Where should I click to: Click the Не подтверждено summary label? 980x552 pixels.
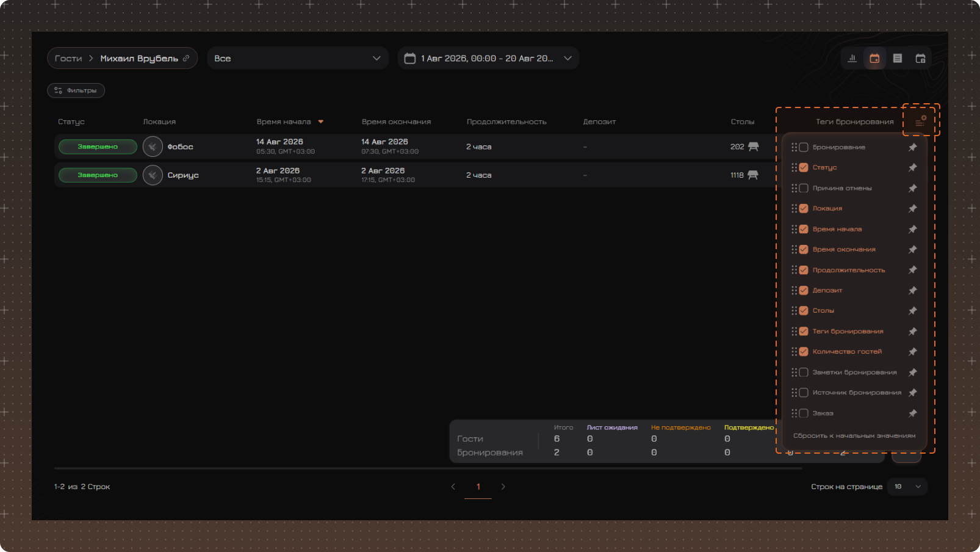tap(681, 427)
